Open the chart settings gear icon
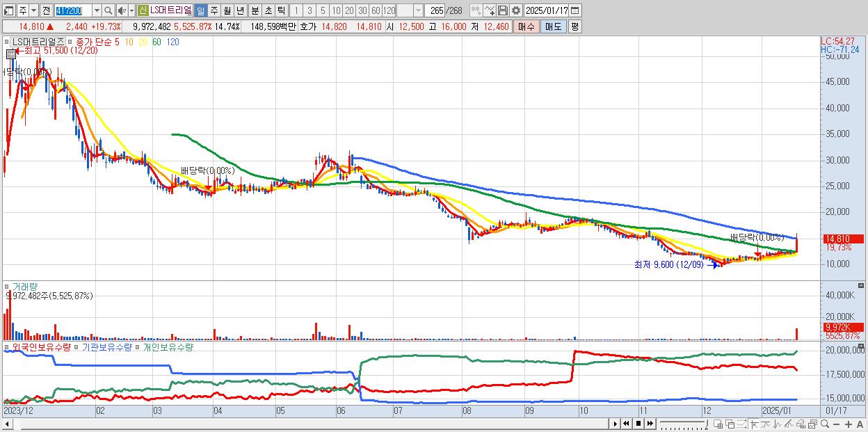The width and height of the screenshot is (868, 432). click(x=515, y=10)
